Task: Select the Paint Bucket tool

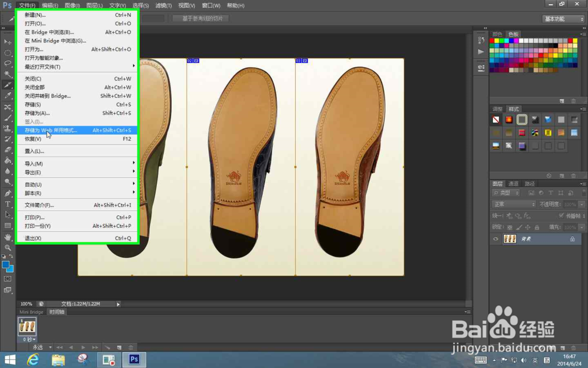Action: click(x=8, y=160)
